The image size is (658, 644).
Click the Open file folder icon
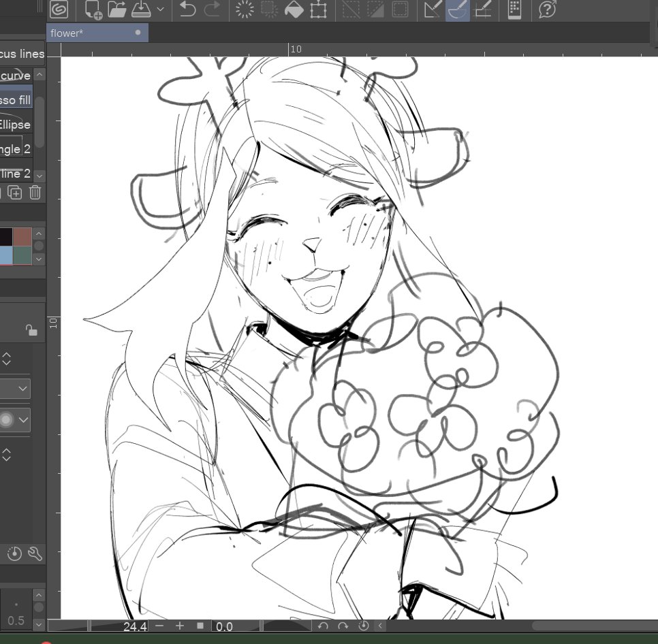(117, 10)
